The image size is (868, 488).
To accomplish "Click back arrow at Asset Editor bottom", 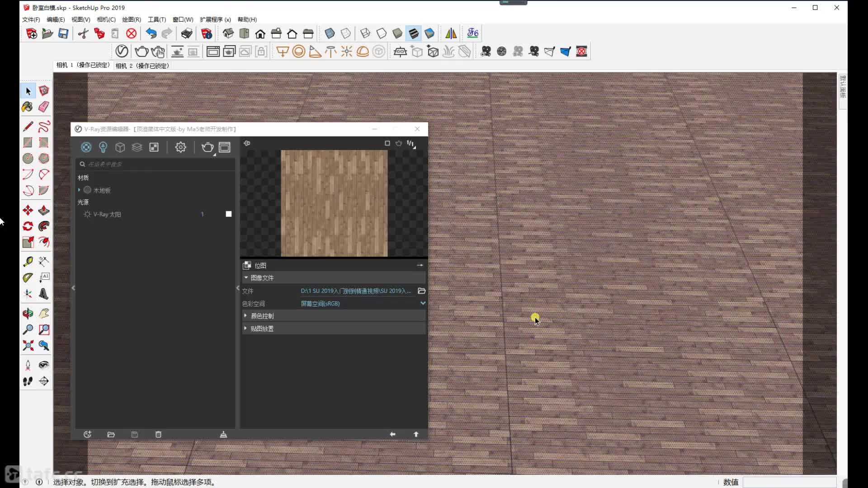I will (392, 434).
